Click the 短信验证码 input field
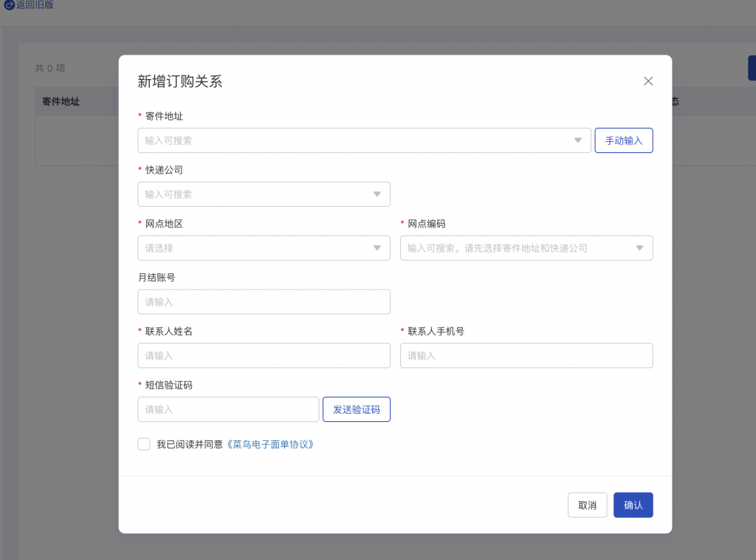The width and height of the screenshot is (756, 560). [228, 409]
